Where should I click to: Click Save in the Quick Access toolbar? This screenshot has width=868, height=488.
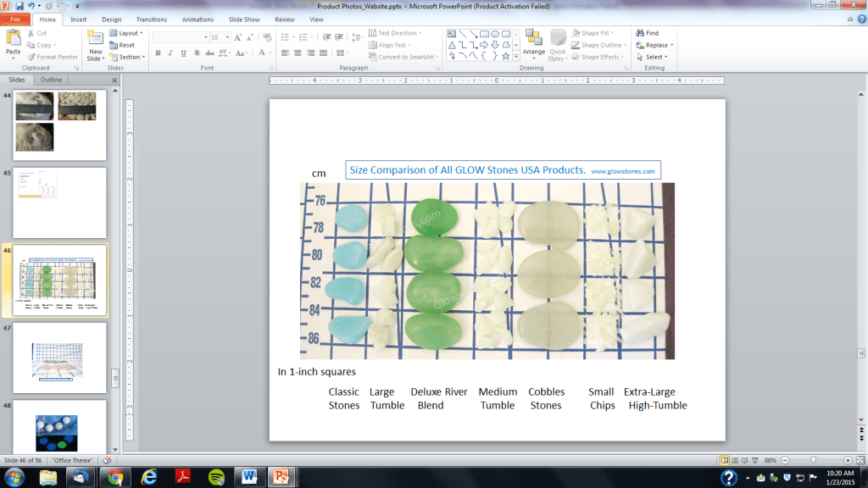click(19, 6)
